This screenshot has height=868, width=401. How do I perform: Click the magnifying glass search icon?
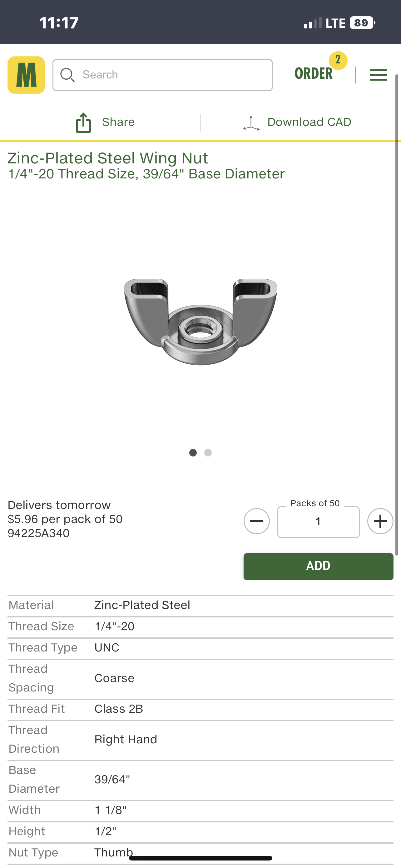[x=67, y=75]
